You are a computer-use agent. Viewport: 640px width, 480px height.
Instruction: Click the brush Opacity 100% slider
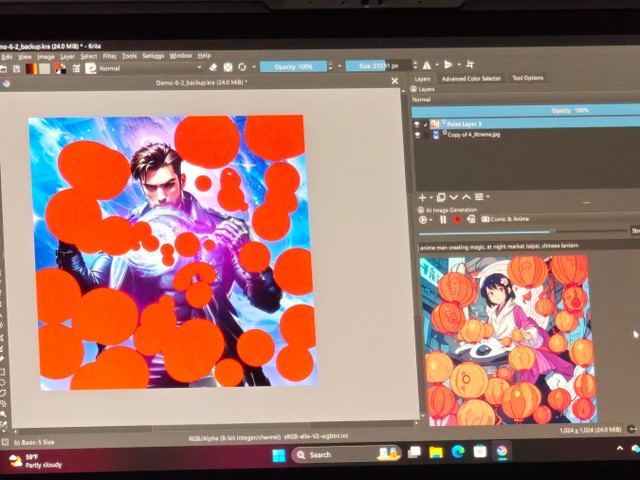click(x=293, y=67)
